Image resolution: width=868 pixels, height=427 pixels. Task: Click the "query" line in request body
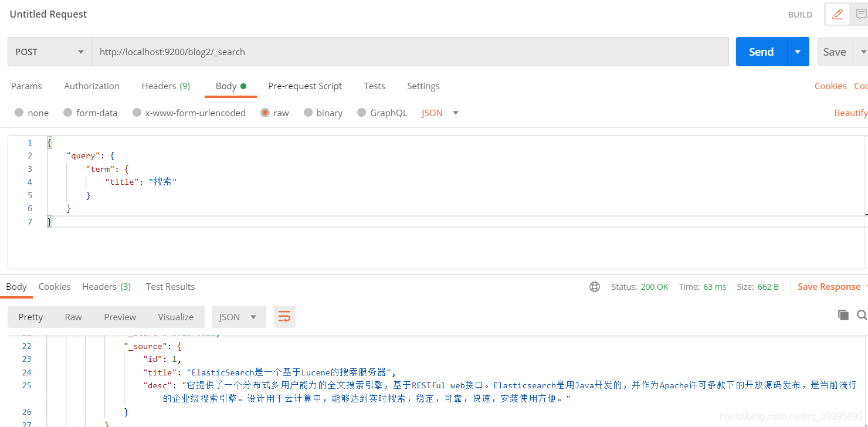pyautogui.click(x=90, y=155)
